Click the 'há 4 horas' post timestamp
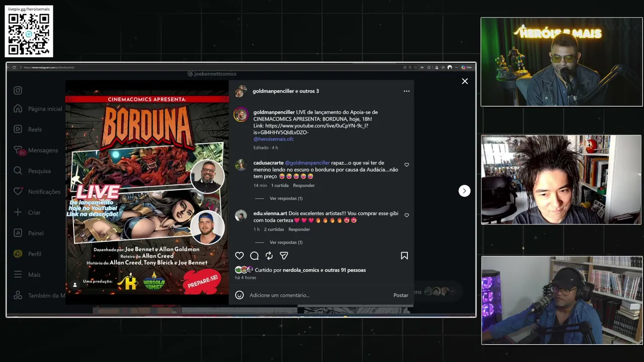This screenshot has height=362, width=644. click(246, 278)
